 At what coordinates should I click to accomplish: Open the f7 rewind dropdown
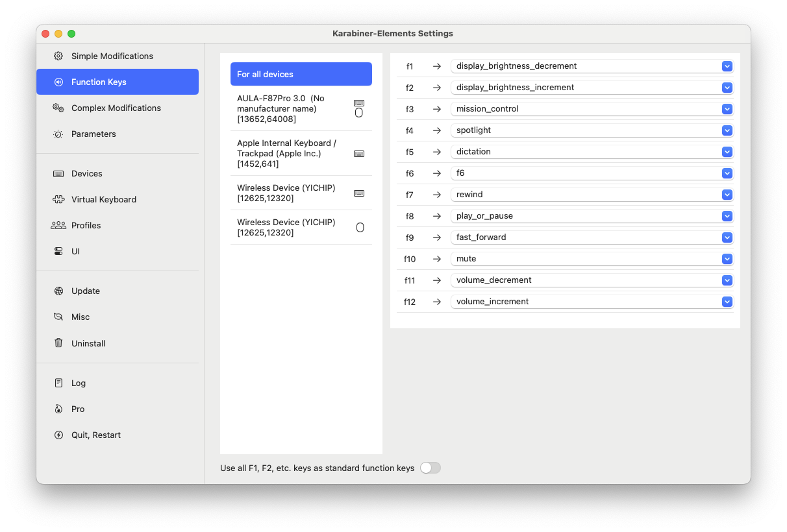[592, 195]
